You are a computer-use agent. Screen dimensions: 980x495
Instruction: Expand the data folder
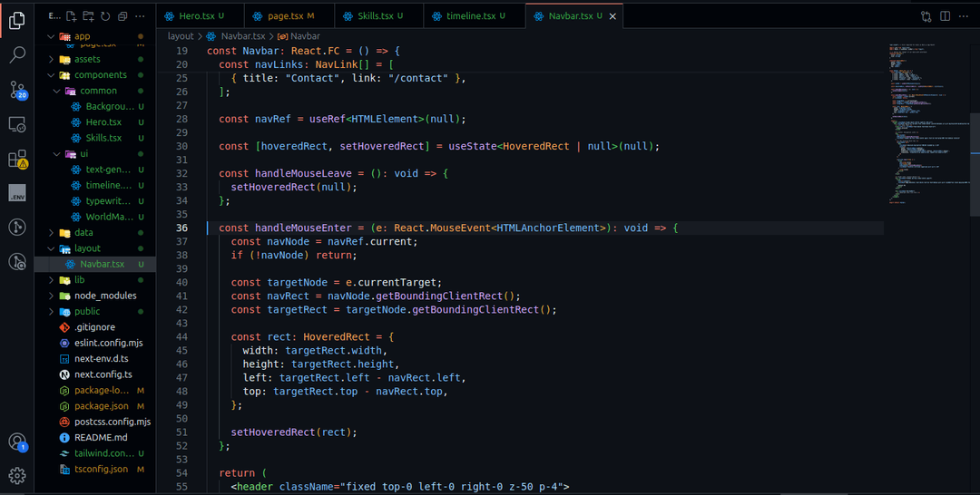coord(83,232)
